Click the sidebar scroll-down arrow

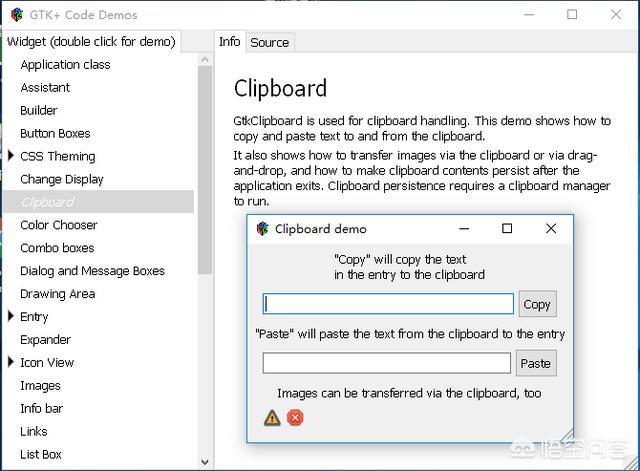[205, 462]
